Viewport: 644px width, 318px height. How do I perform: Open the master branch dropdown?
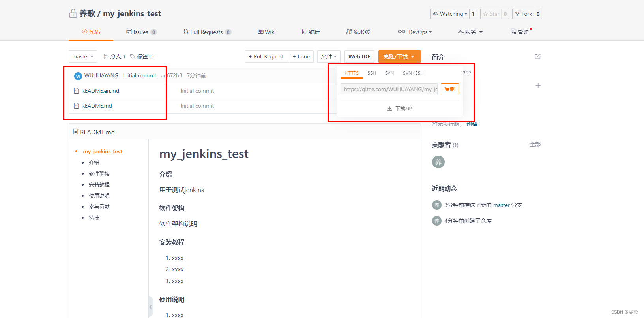coord(83,56)
